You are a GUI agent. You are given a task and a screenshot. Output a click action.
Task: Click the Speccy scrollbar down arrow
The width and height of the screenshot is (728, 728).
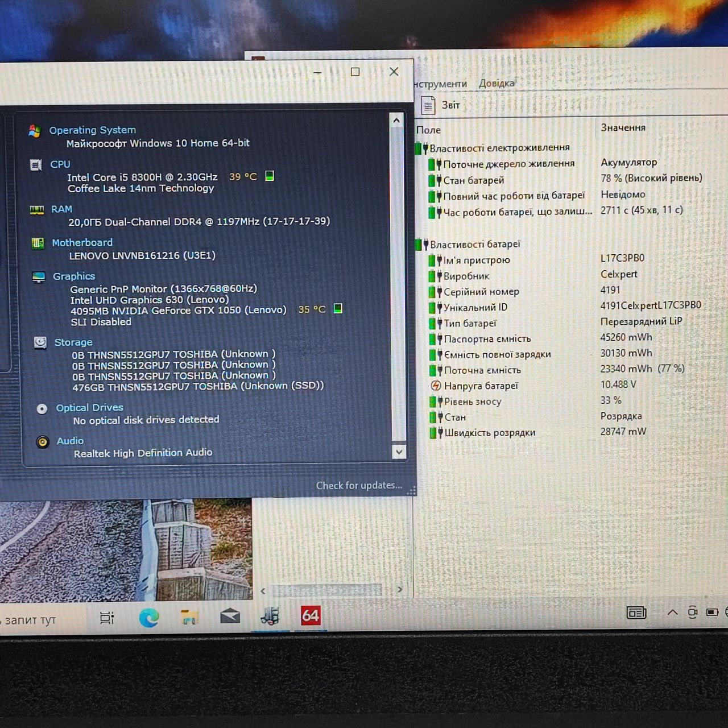pos(399,452)
